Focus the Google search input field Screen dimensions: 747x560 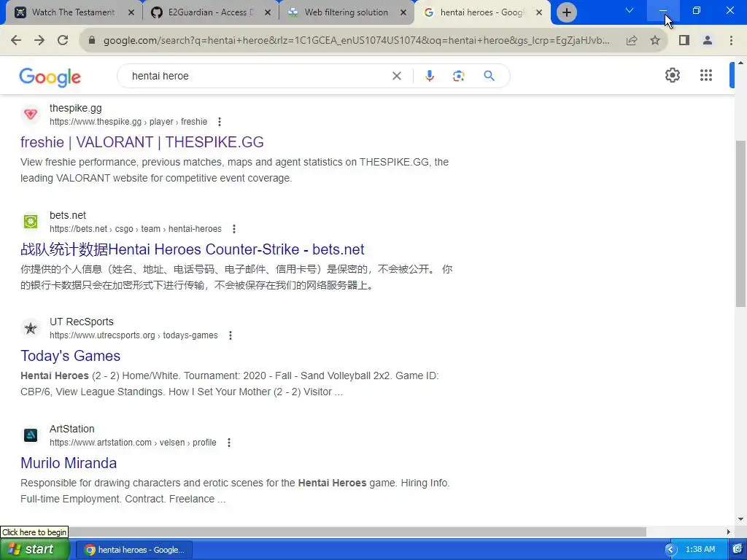tap(258, 76)
